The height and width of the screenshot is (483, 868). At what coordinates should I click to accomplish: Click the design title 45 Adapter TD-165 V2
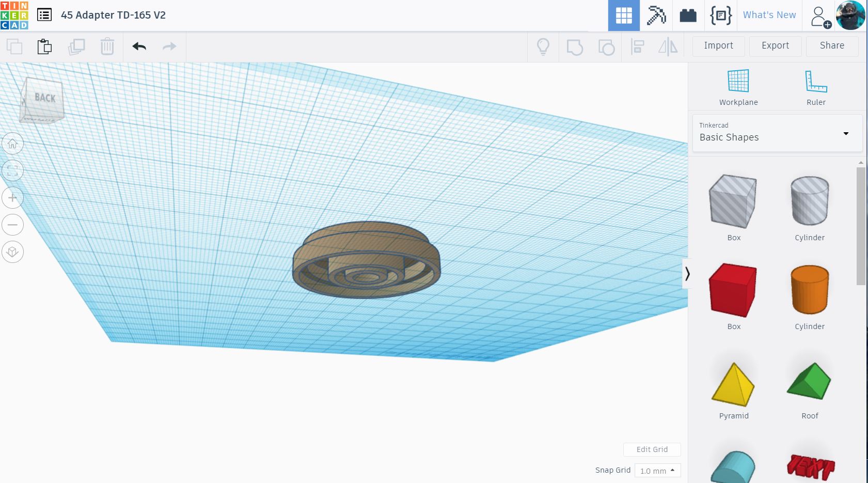[113, 15]
